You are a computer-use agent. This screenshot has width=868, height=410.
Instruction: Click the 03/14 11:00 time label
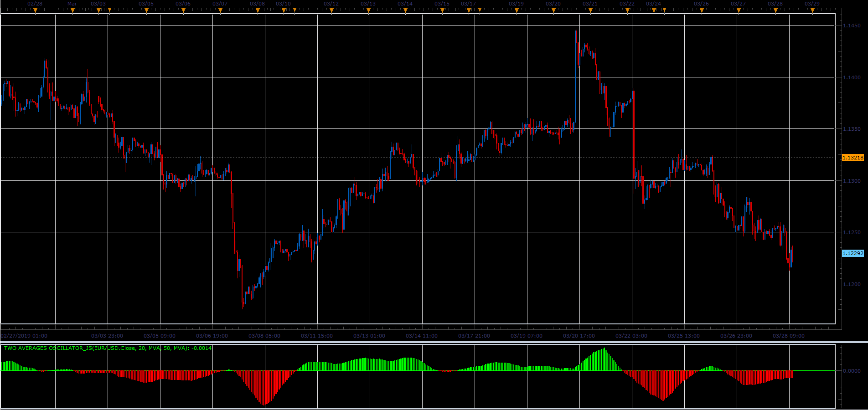422,336
